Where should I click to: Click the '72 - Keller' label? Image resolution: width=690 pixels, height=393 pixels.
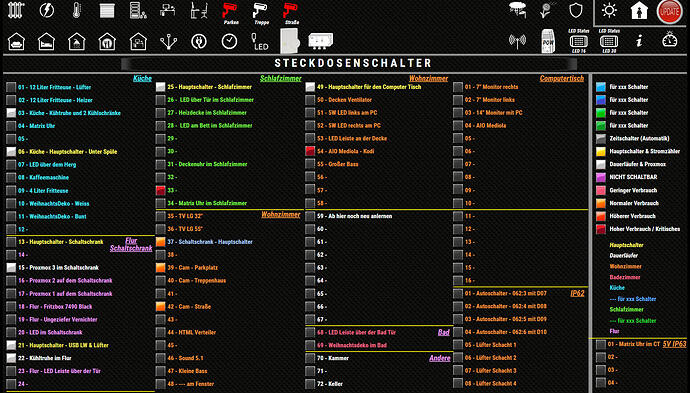pyautogui.click(x=329, y=384)
